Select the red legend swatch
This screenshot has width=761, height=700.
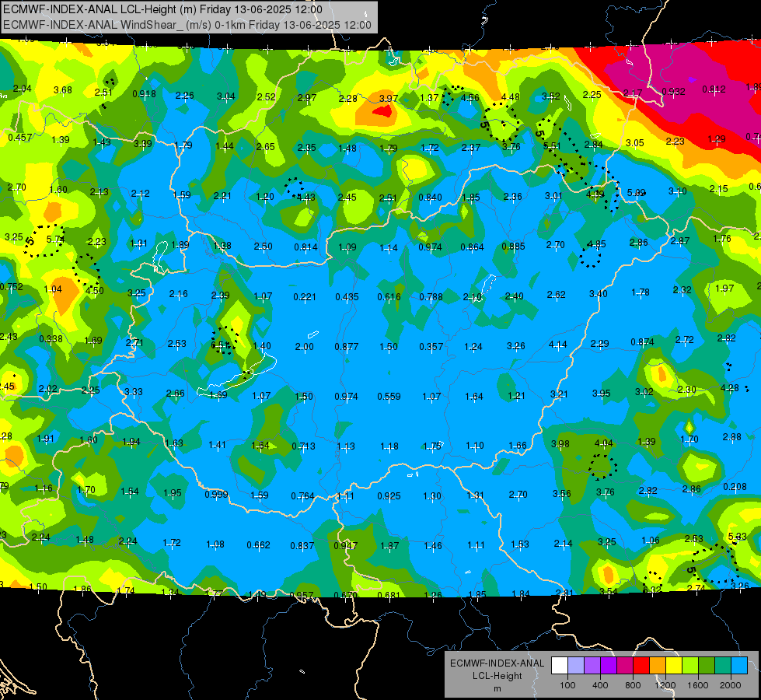click(x=641, y=665)
